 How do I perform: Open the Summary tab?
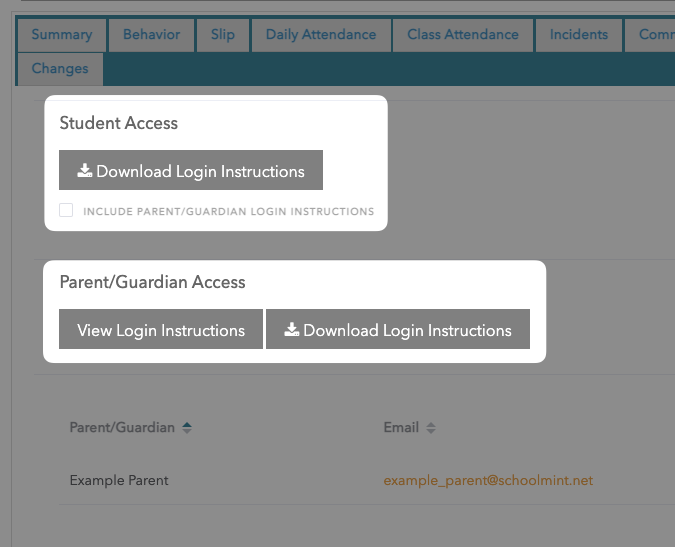click(61, 35)
